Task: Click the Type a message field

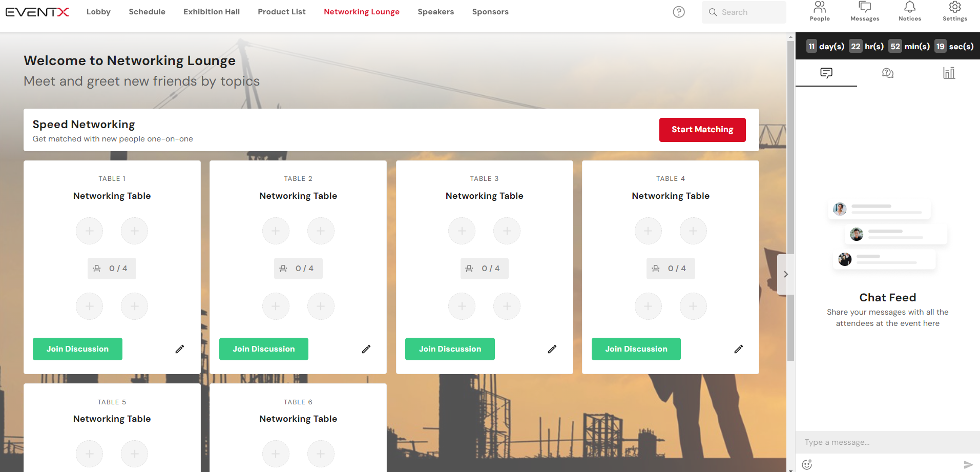Action: pos(888,442)
